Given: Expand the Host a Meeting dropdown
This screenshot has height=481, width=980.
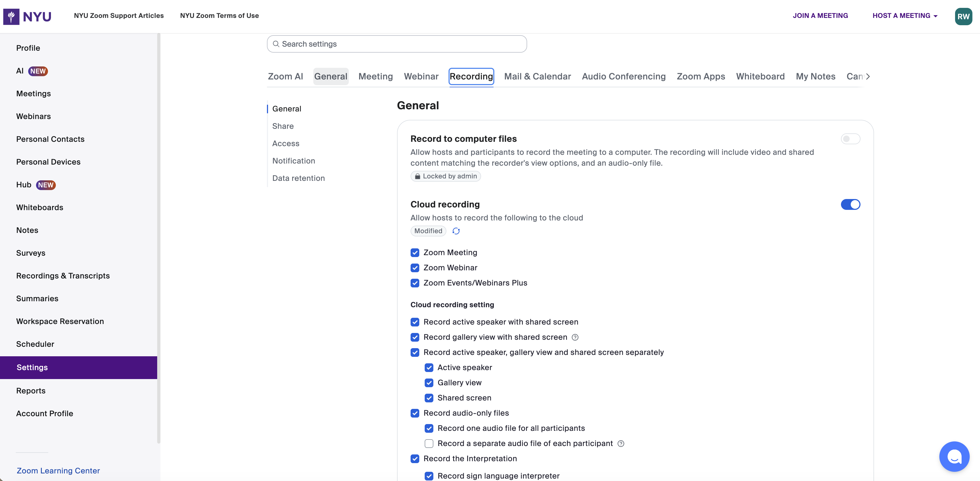Looking at the screenshot, I should coord(905,16).
